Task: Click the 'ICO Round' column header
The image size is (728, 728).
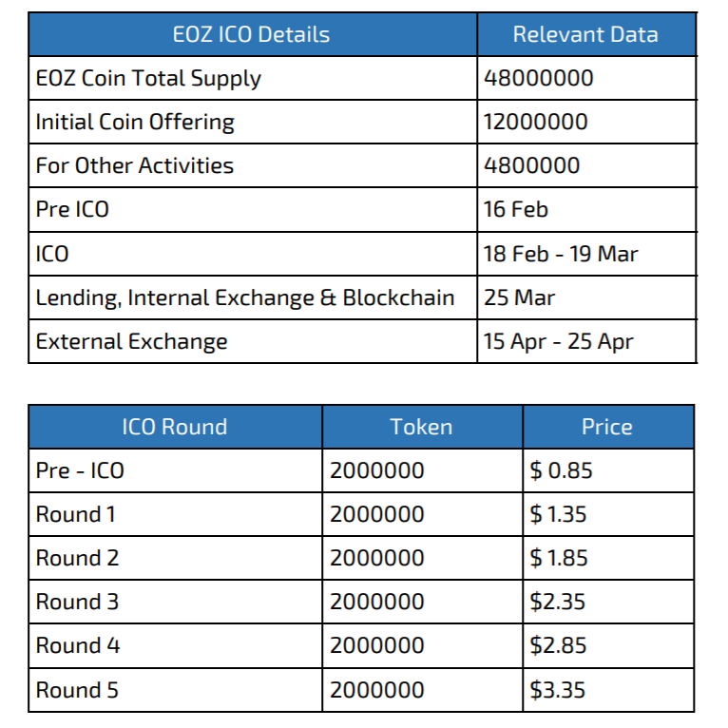Action: coord(175,427)
